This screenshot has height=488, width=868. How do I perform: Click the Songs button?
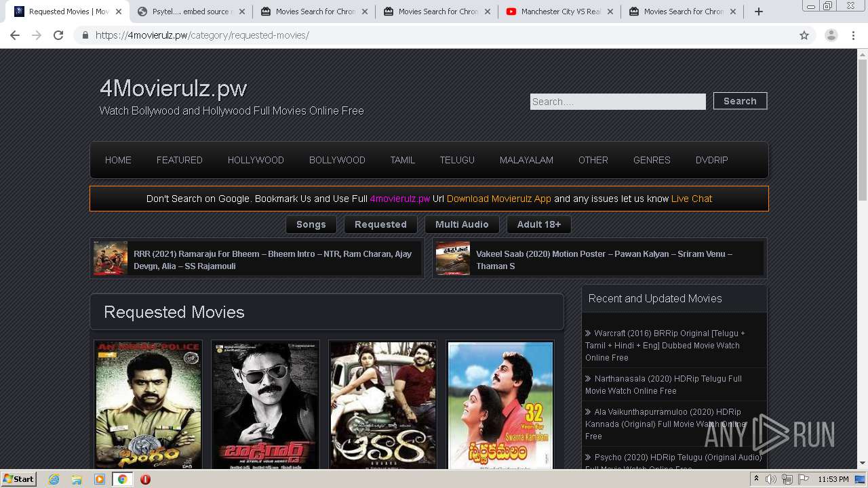pos(311,224)
